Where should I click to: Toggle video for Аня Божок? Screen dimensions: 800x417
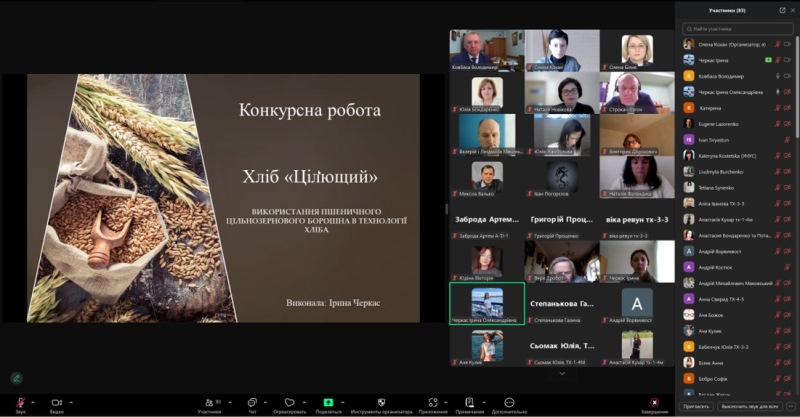coord(787,315)
